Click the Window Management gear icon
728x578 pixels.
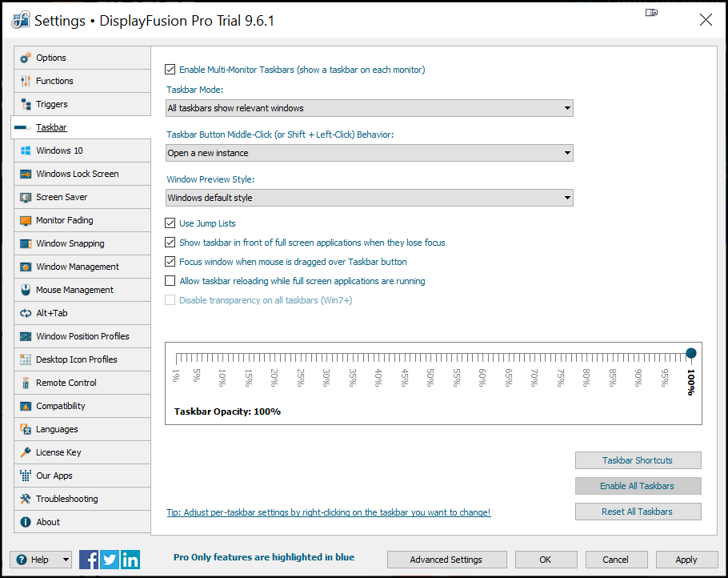click(x=26, y=267)
